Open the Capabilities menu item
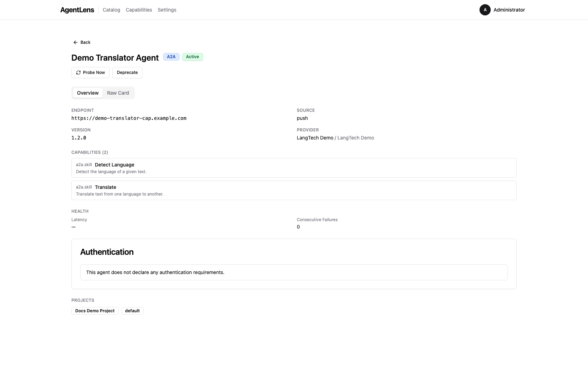Image resolution: width=588 pixels, height=368 pixels. point(139,10)
